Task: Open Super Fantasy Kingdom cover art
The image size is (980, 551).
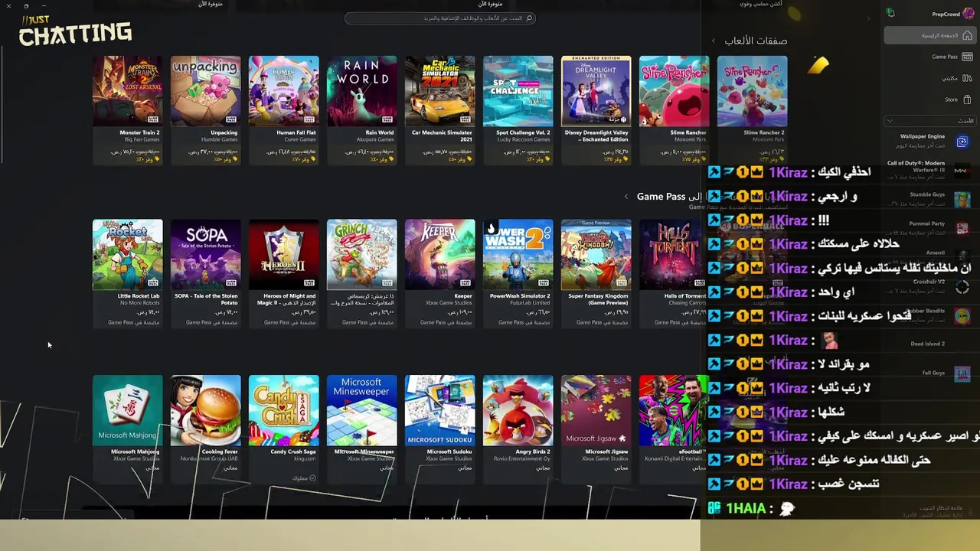Action: (596, 255)
